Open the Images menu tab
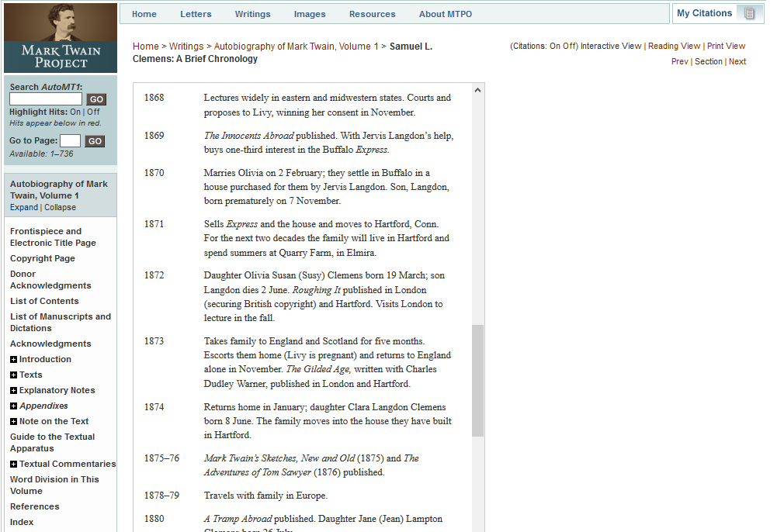This screenshot has width=784, height=532. click(310, 14)
